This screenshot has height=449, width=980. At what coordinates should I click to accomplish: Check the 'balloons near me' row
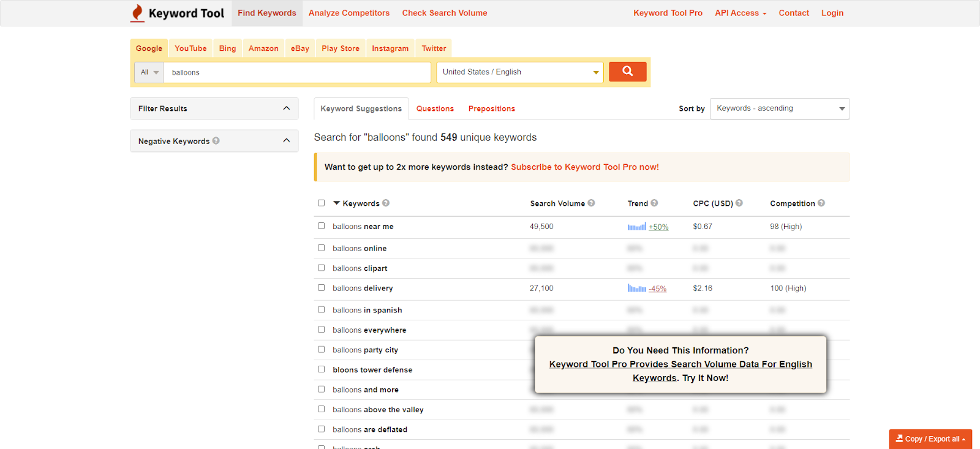point(321,226)
